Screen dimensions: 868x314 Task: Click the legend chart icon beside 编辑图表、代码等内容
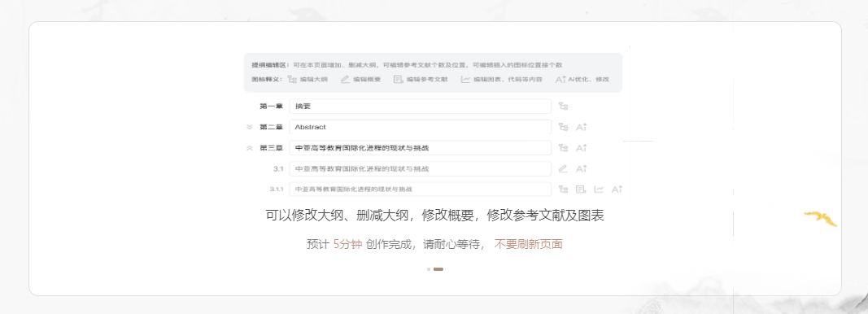click(465, 79)
